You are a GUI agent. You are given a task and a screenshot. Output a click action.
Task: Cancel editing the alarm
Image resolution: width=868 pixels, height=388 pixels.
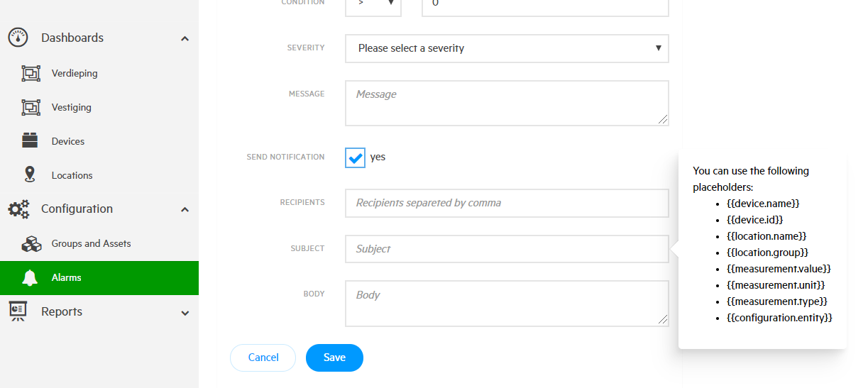[263, 357]
